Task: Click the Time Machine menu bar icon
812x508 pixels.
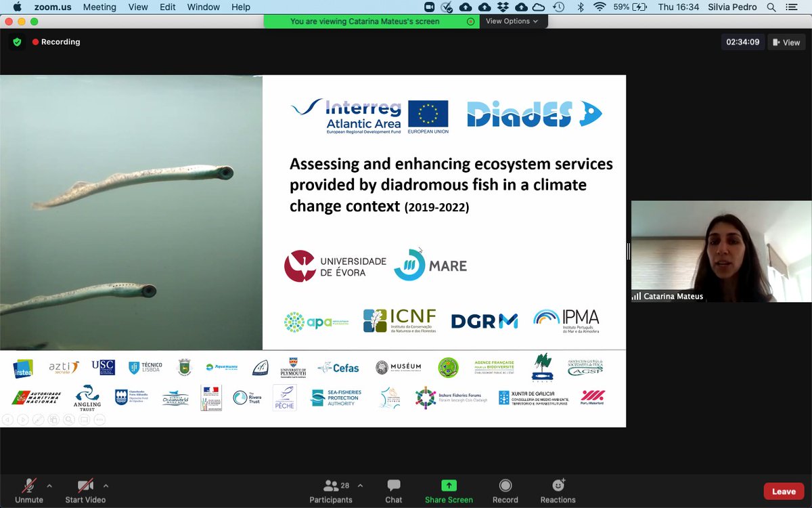Action: tap(559, 7)
